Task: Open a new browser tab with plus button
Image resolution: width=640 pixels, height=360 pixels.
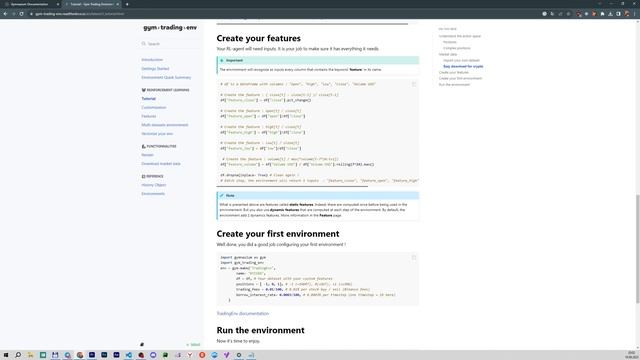Action: tap(127, 4)
